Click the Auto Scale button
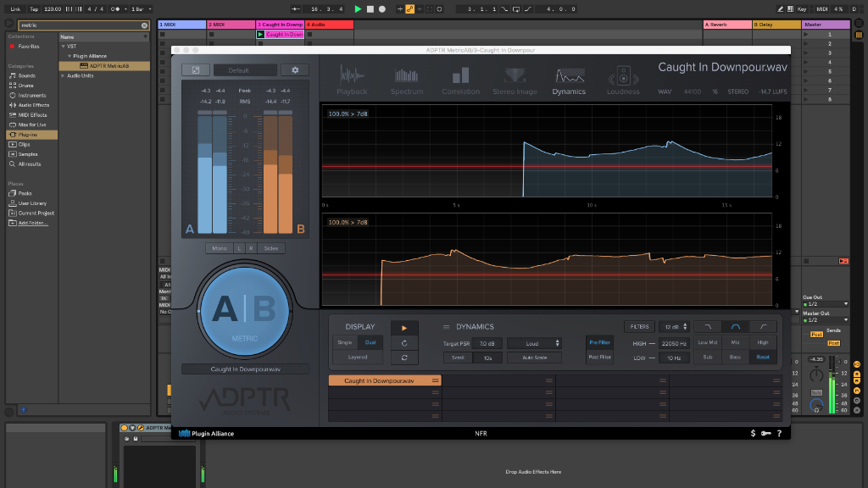 pos(534,358)
